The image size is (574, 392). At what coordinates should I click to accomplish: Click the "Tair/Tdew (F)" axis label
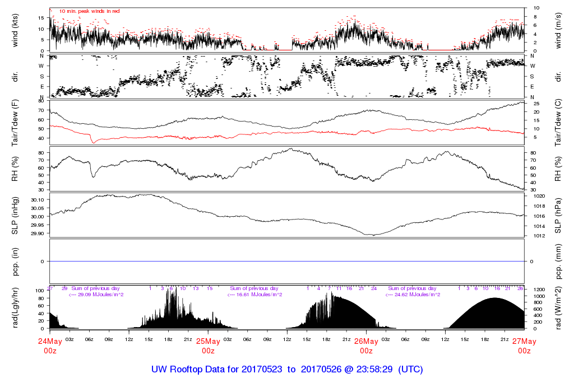[15, 122]
